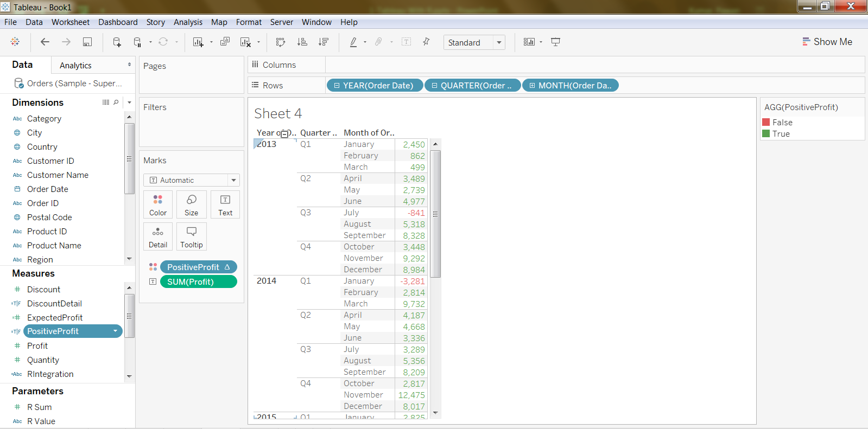
Task: Open the File menu
Action: [10, 22]
